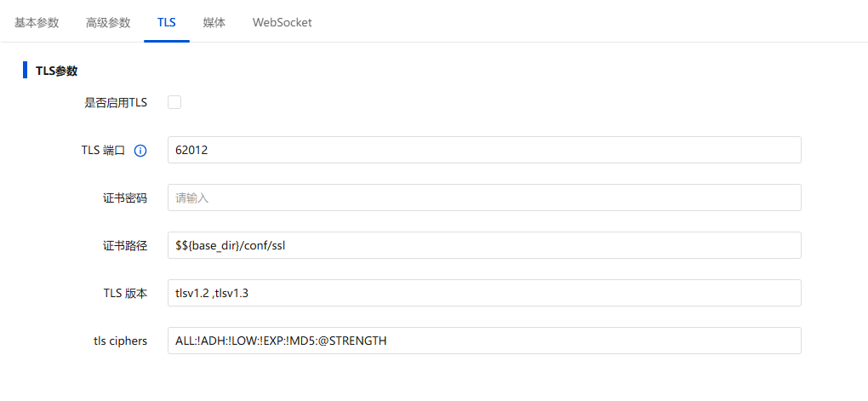868x401 pixels.
Task: Click the TLS 端口 label
Action: click(102, 151)
